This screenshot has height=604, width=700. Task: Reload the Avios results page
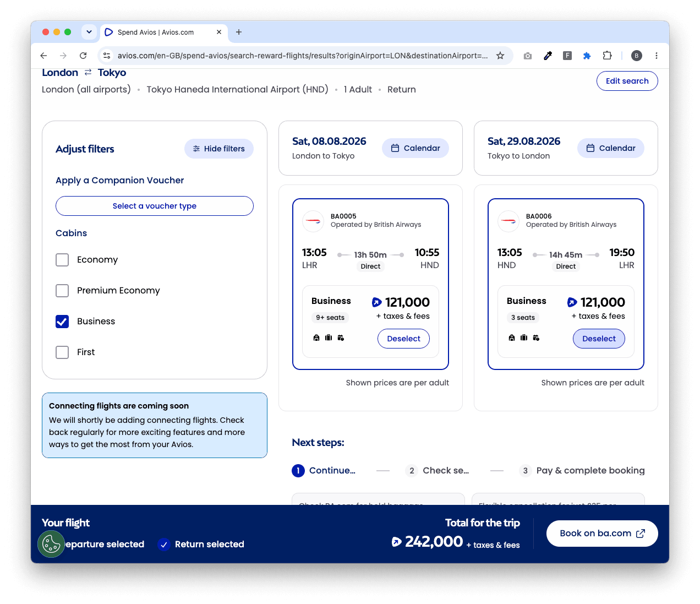pos(83,56)
